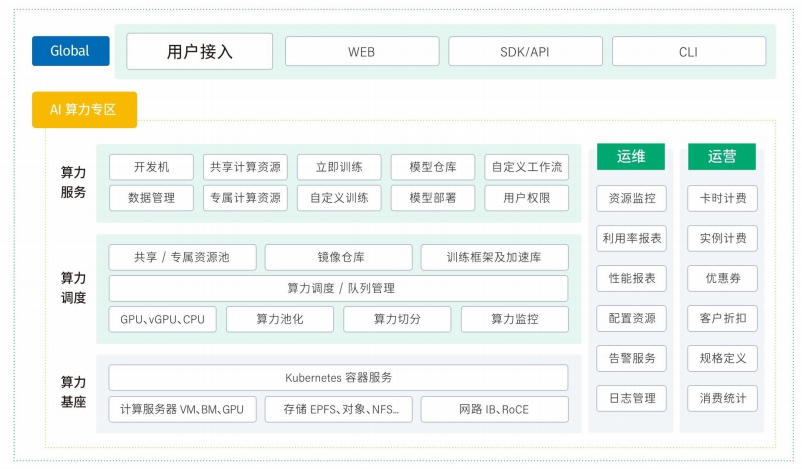Select the 用户接入 box
This screenshot has width=802, height=469.
click(200, 52)
